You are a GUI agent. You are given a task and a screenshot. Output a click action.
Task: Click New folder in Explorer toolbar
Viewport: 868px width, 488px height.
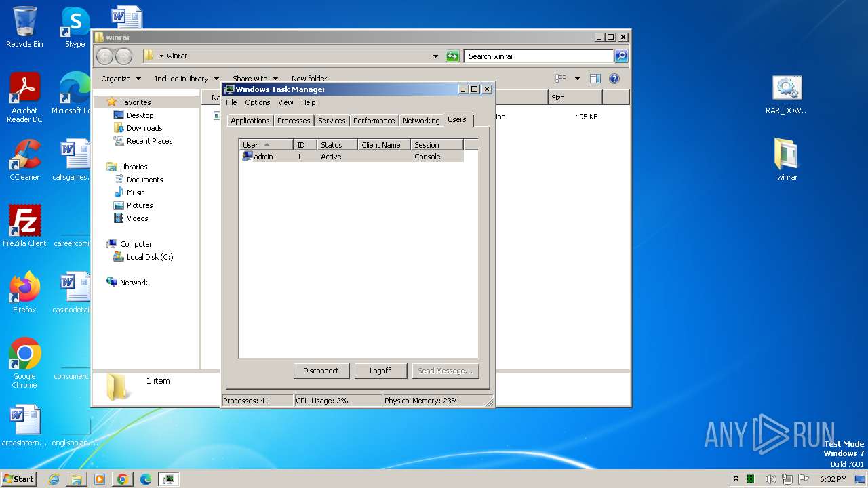pyautogui.click(x=309, y=79)
